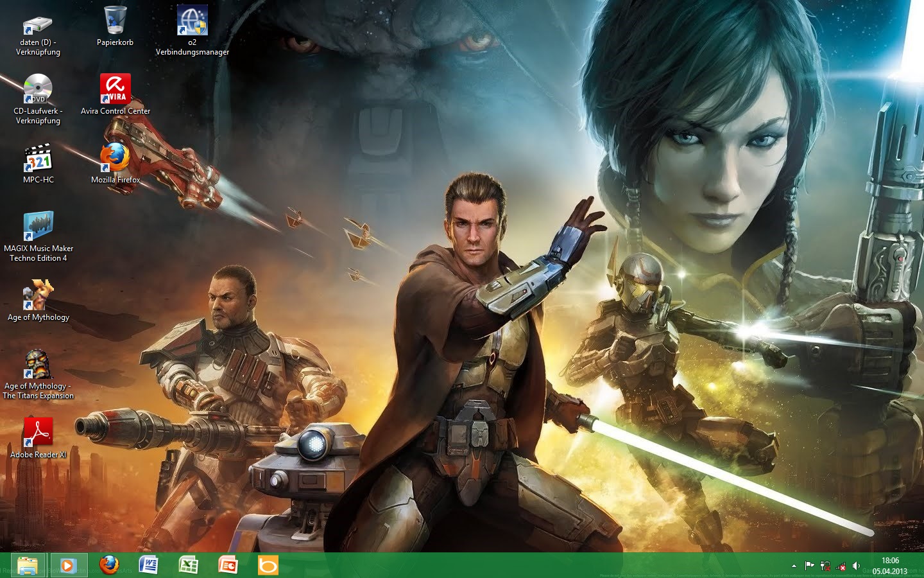Open File Explorer from the taskbar
The image size is (924, 578).
(28, 565)
